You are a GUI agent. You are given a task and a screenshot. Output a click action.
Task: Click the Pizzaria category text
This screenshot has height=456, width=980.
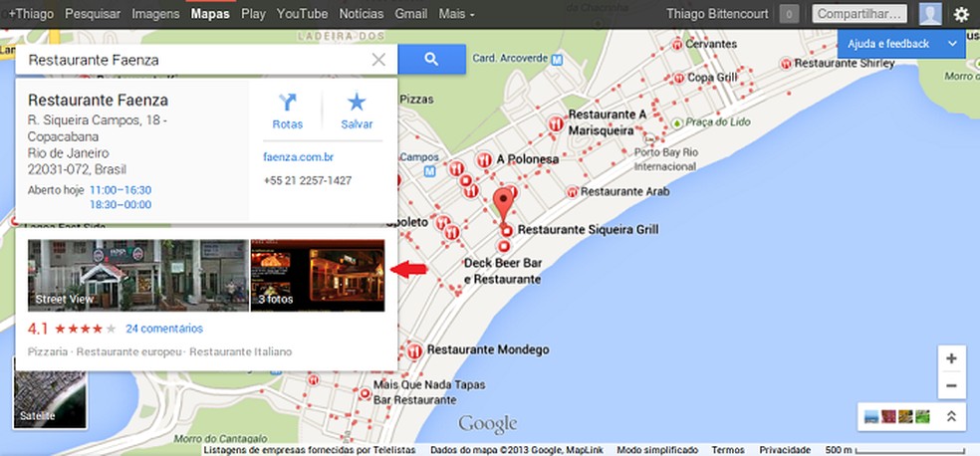click(x=48, y=352)
